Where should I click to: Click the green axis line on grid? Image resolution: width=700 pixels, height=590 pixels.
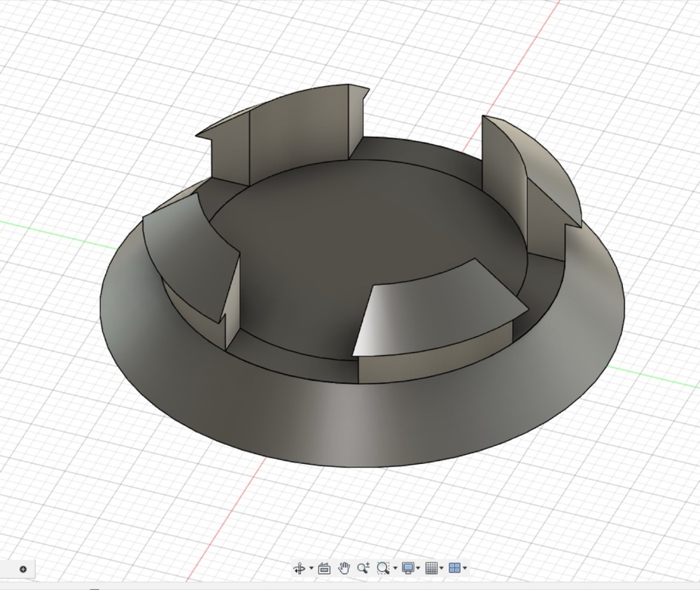54,234
